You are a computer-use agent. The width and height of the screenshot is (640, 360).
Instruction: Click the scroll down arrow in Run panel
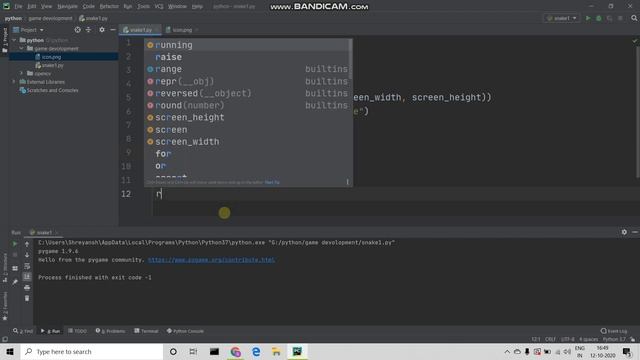[27, 255]
